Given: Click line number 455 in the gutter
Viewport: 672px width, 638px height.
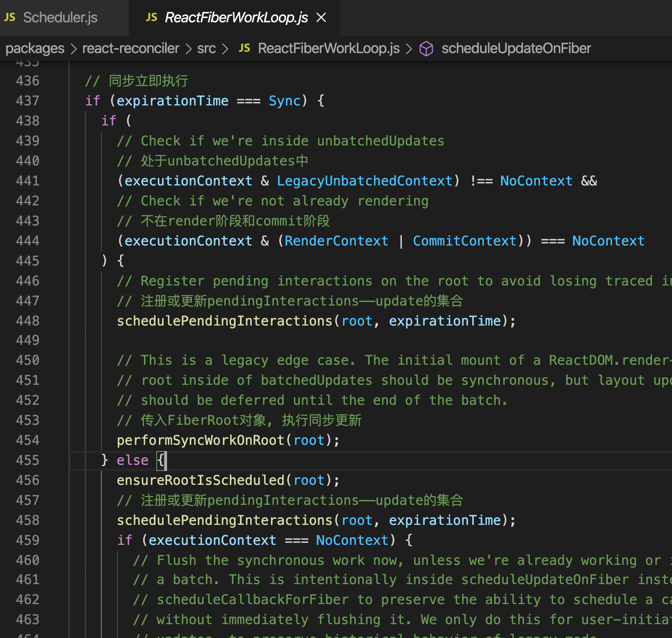Looking at the screenshot, I should [28, 460].
